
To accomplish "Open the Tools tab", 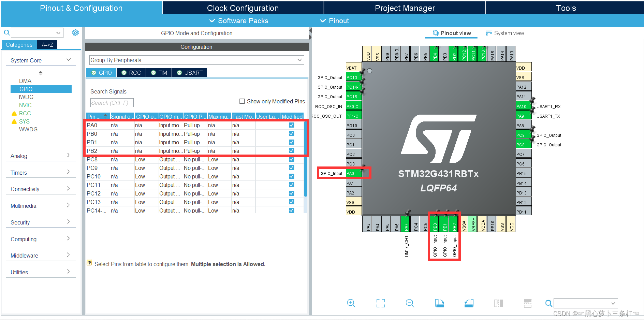I will coord(565,8).
